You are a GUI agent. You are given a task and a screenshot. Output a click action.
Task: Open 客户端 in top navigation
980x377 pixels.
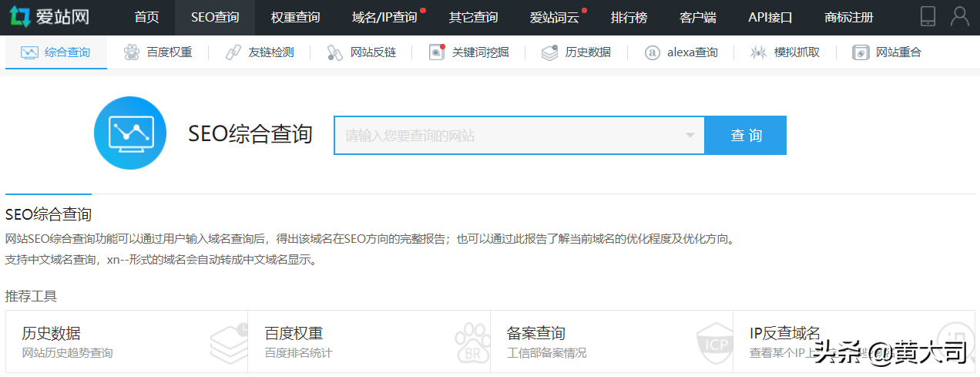click(698, 17)
